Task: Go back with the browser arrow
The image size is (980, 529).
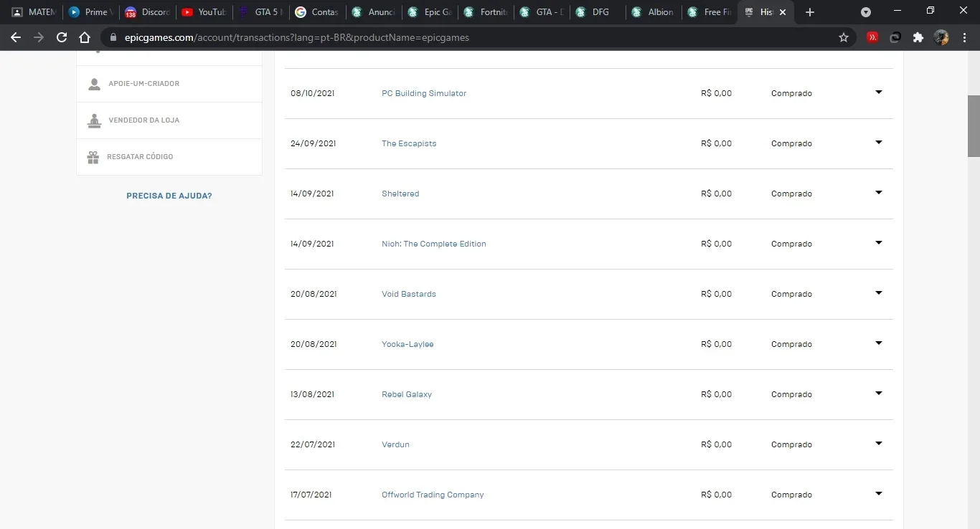Action: pyautogui.click(x=16, y=37)
